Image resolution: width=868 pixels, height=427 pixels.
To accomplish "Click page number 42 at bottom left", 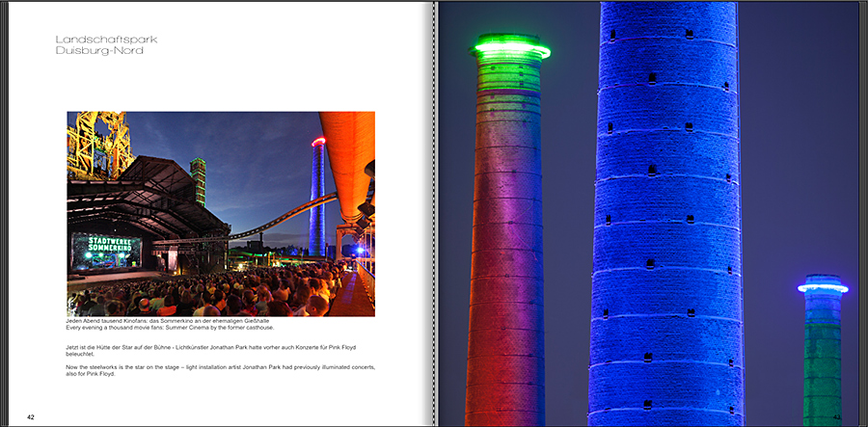I will pyautogui.click(x=31, y=416).
